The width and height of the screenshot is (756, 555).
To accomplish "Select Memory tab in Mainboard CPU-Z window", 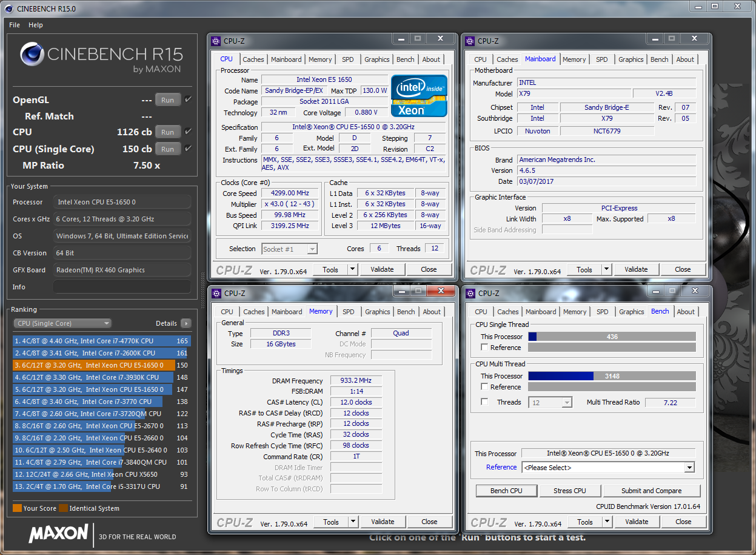I will (574, 59).
